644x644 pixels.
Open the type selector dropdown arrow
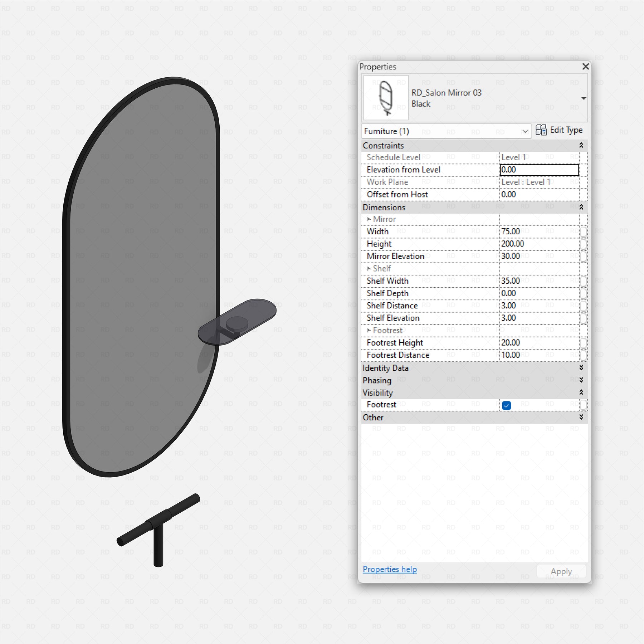pos(584,98)
